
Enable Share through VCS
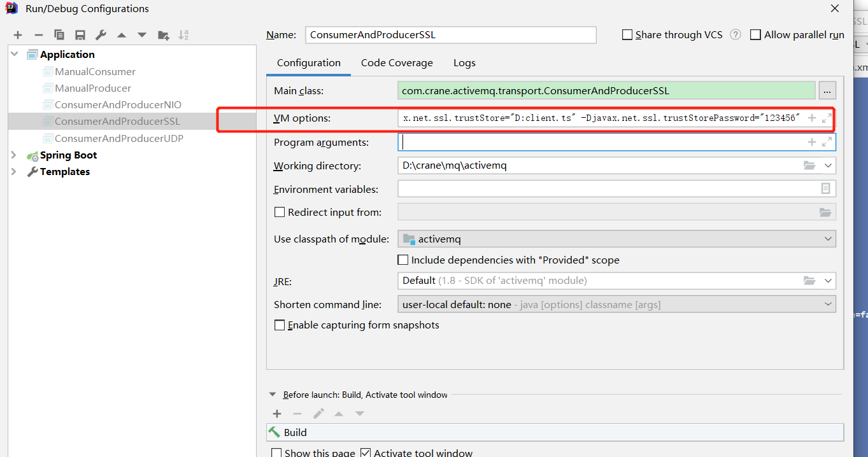627,34
